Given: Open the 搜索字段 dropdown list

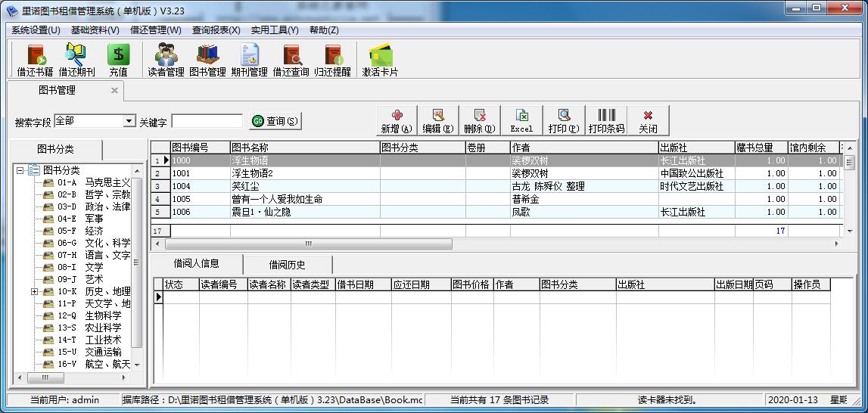Looking at the screenshot, I should 129,121.
